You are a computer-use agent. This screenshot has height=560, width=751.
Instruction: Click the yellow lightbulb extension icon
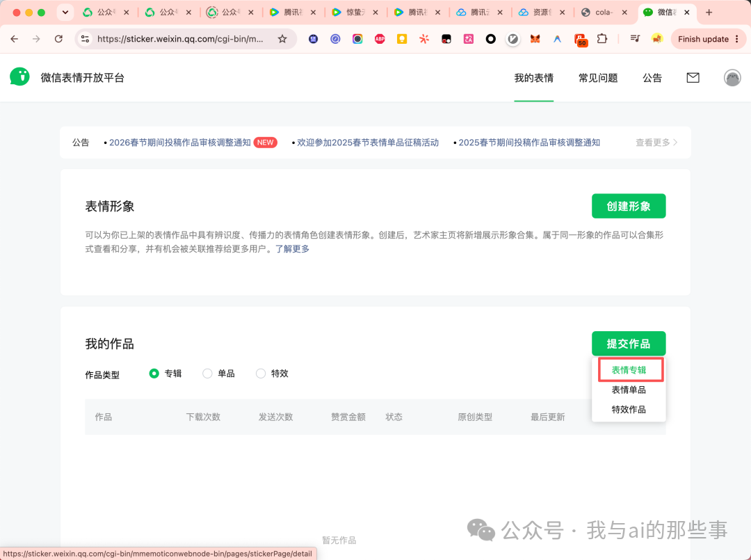coord(402,39)
